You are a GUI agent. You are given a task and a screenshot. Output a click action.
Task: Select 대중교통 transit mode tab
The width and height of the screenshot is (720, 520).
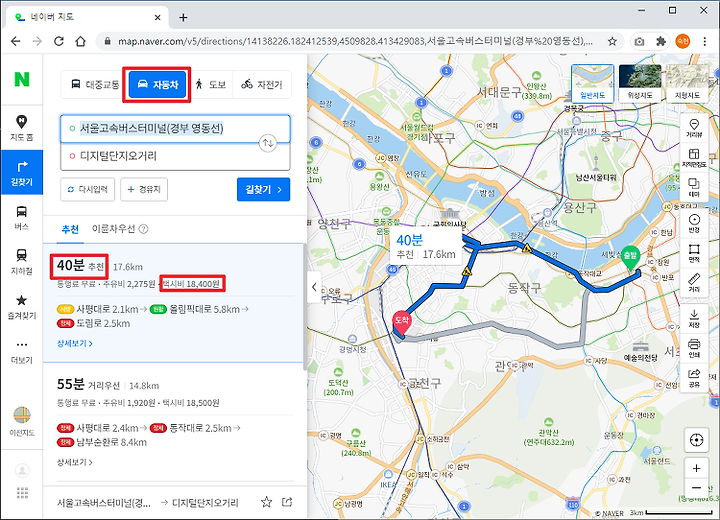pyautogui.click(x=94, y=85)
